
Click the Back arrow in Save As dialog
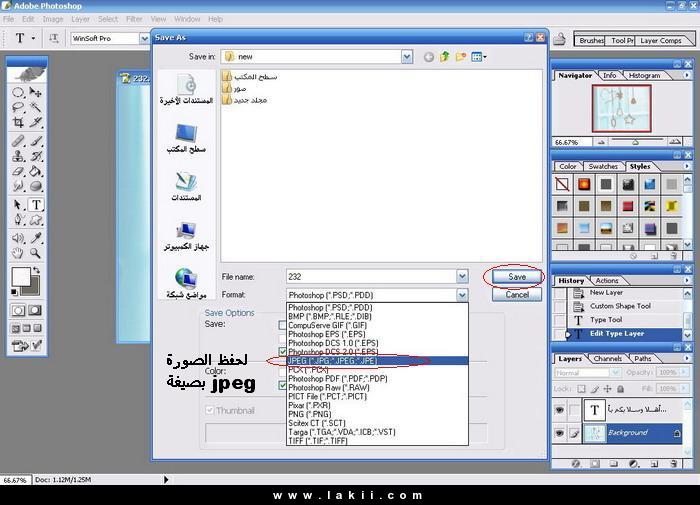coord(429,57)
